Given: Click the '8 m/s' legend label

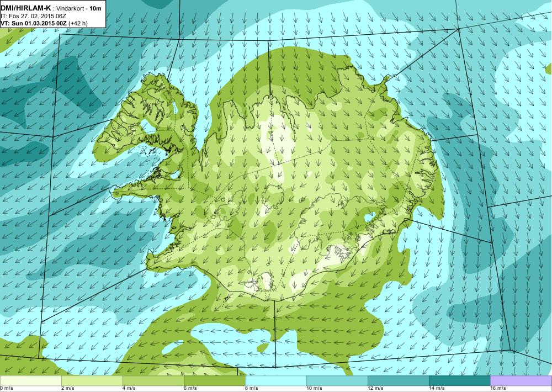Looking at the screenshot, I should point(251,389).
